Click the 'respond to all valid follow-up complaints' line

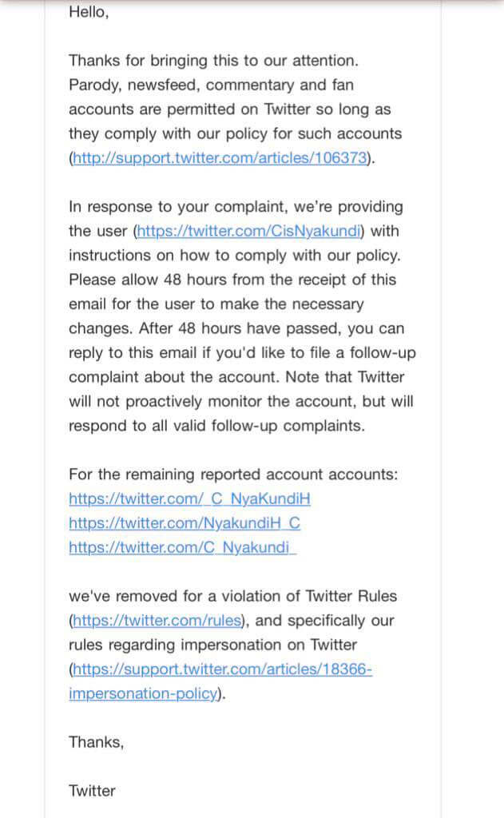(x=216, y=426)
